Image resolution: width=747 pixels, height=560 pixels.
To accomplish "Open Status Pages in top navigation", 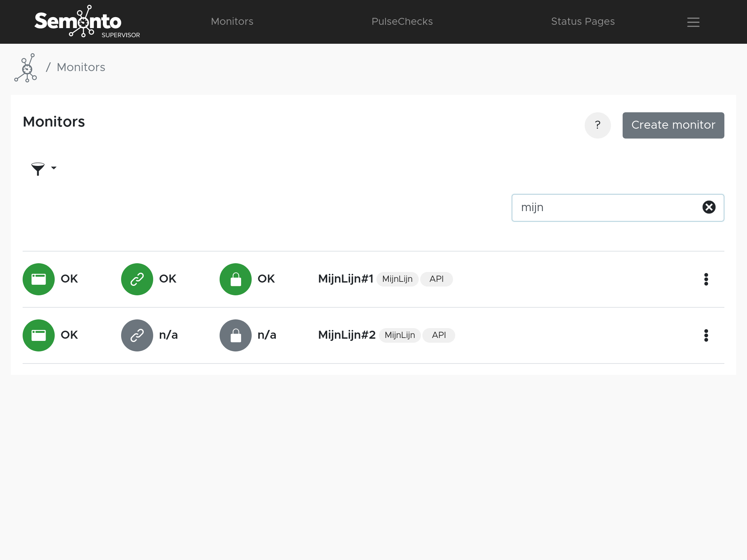I will (582, 22).
